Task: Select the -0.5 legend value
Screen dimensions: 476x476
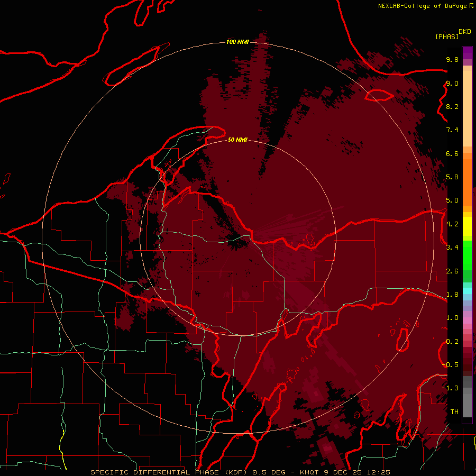Action: [450, 365]
